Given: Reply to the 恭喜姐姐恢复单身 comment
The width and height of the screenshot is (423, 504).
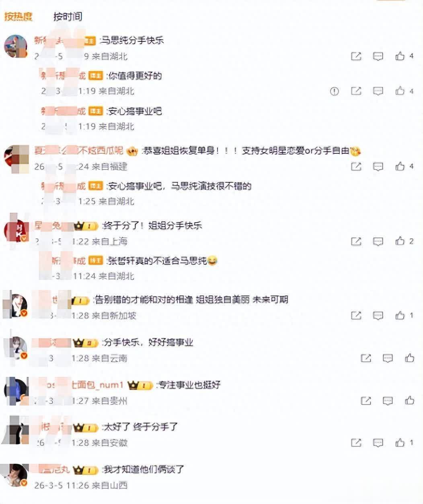Looking at the screenshot, I should pos(378,166).
